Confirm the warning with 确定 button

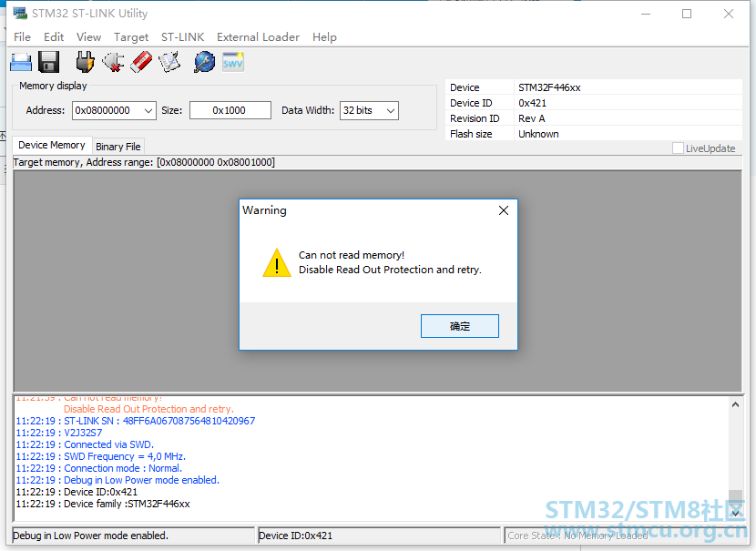click(x=459, y=326)
